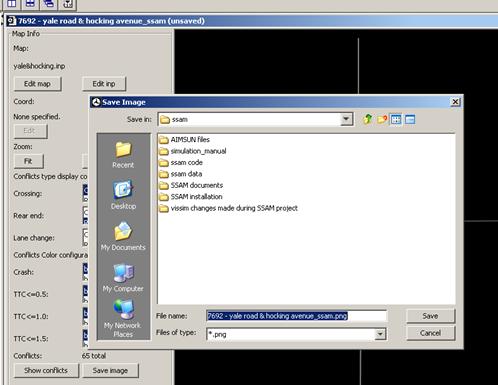Viewport: 498px width, 385px height.
Task: Open the My Computer shortcut
Action: tap(123, 278)
